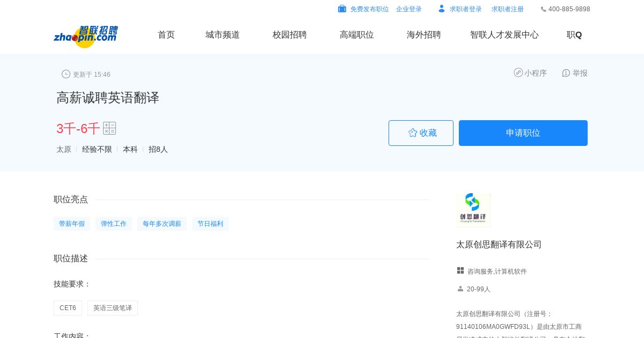644x338 pixels.
Task: Open the 创思翻译 company logo
Action: 473,210
